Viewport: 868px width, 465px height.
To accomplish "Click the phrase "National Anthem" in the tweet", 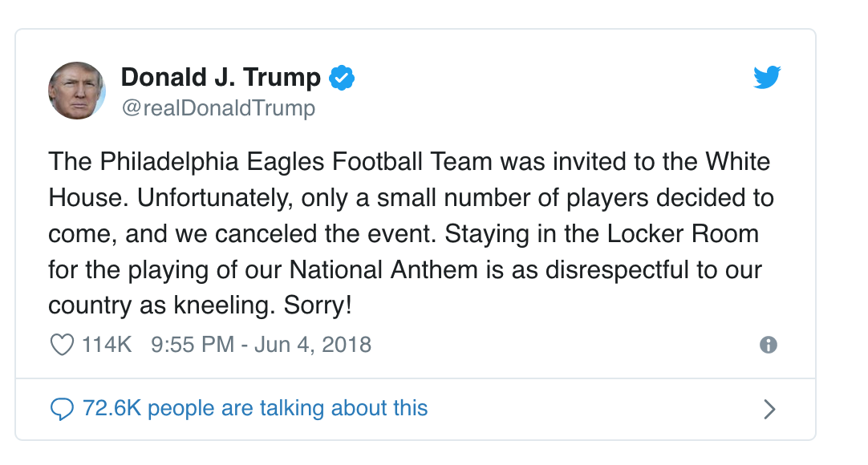I will (x=383, y=270).
